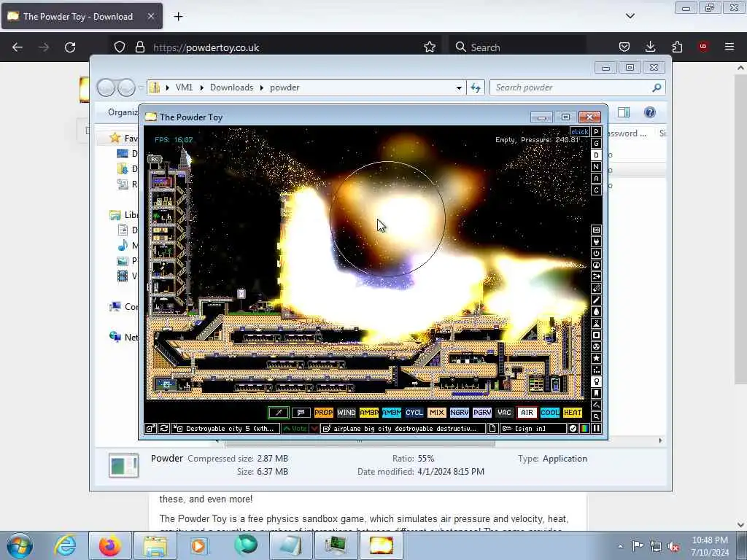Open save title Destroyable city 5
The height and width of the screenshot is (560, 747).
(x=225, y=429)
